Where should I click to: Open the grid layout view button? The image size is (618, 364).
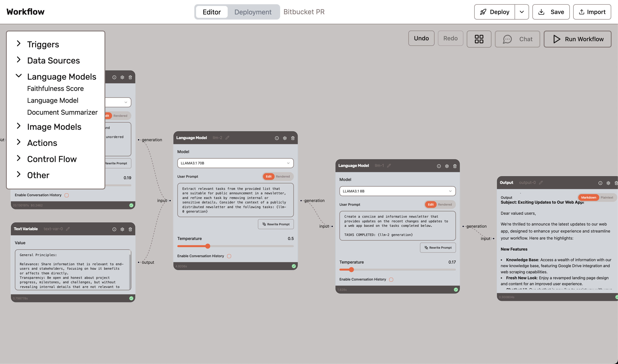tap(478, 39)
